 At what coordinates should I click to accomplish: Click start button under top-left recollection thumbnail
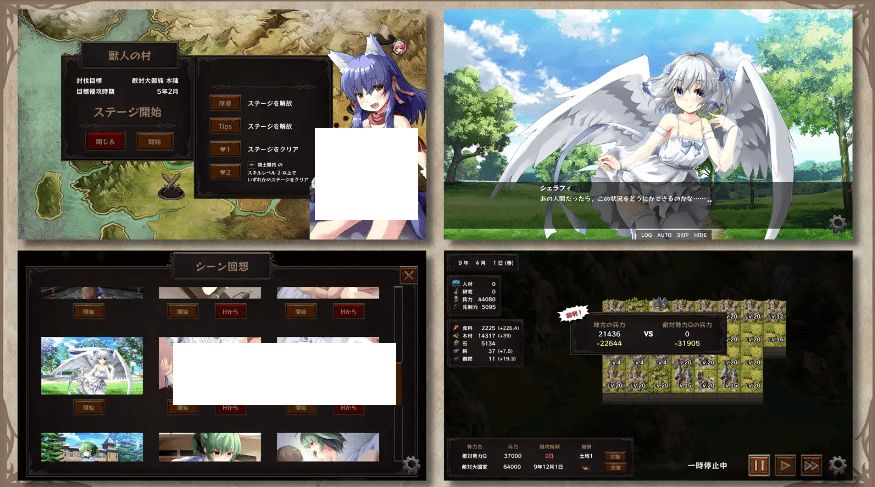click(x=89, y=311)
